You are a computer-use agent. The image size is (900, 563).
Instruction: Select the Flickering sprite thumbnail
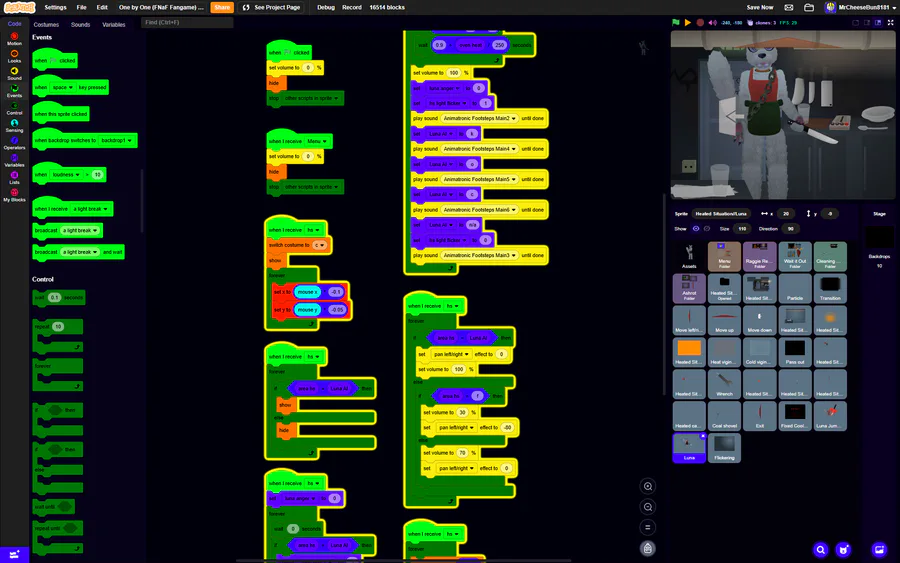tap(724, 448)
